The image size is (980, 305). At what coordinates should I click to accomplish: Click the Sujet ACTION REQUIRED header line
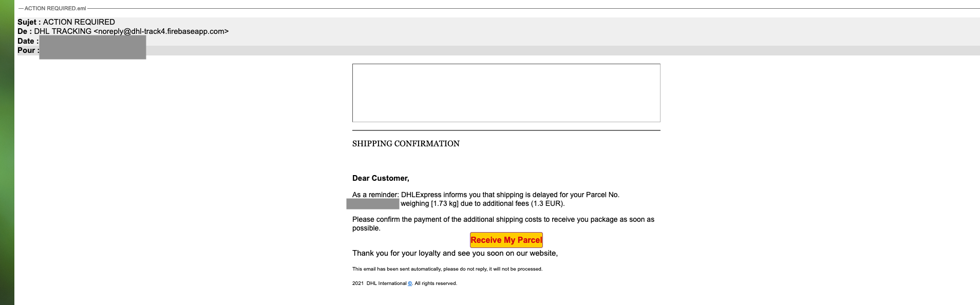66,22
